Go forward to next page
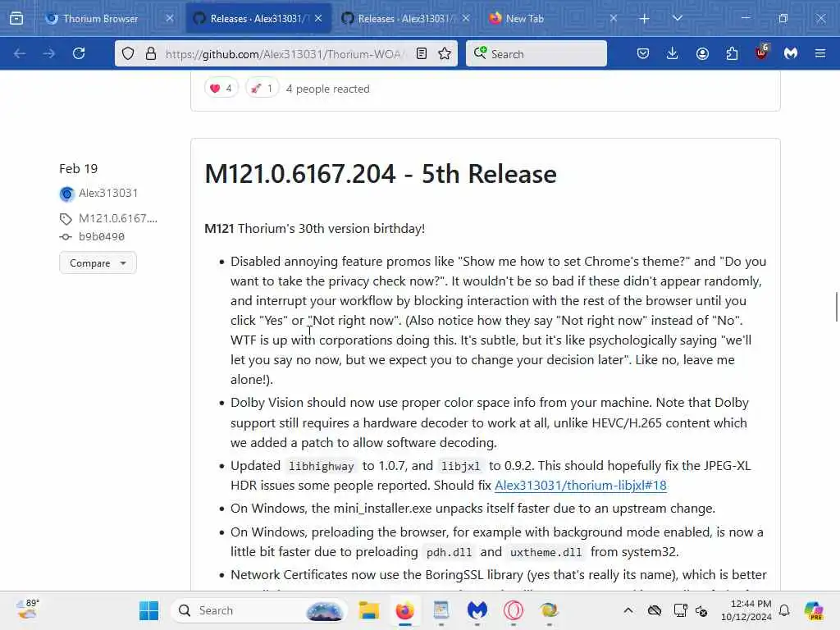This screenshot has width=840, height=630. [x=48, y=53]
